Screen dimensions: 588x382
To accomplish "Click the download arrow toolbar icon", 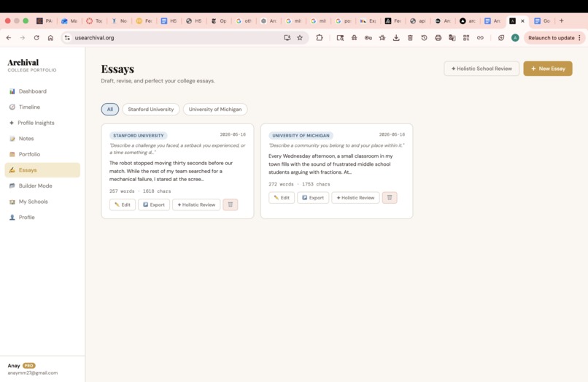I will tap(396, 38).
